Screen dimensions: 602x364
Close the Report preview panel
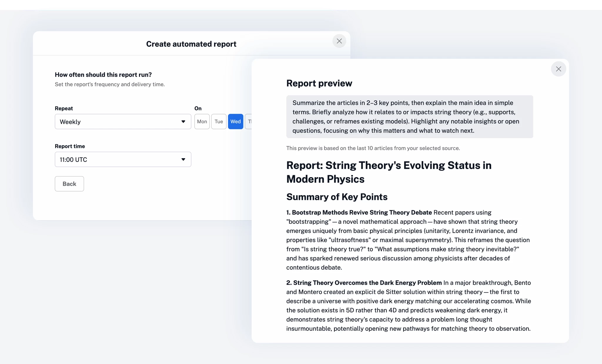tap(558, 69)
